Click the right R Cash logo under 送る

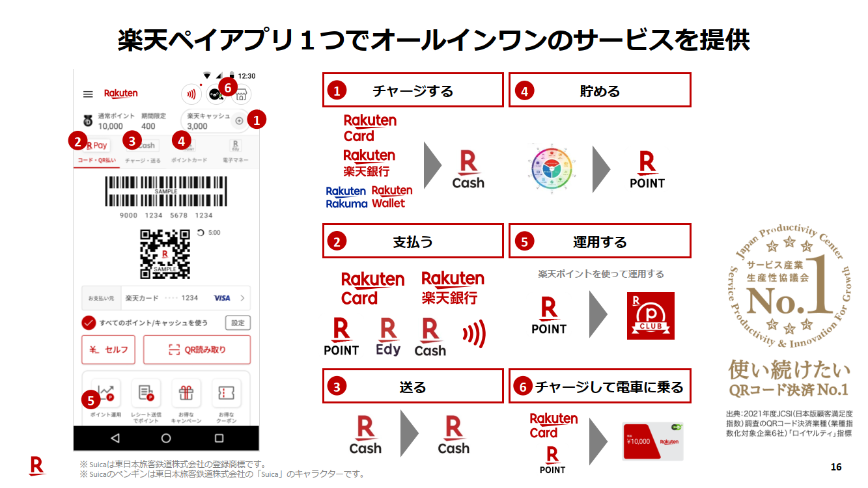453,435
